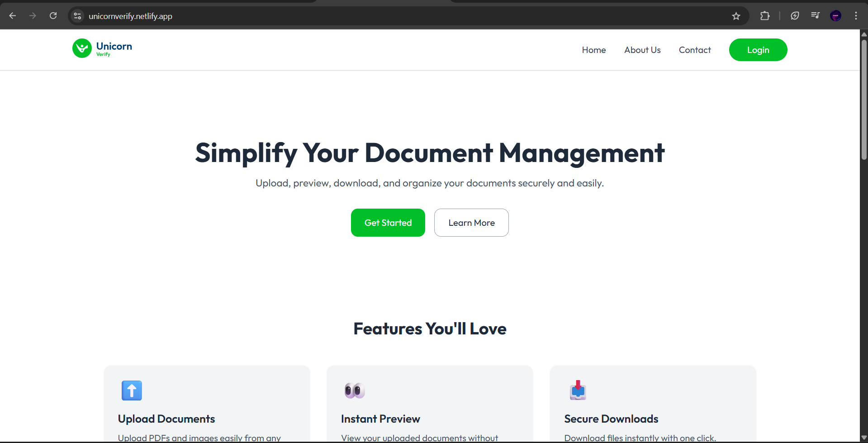Open the Chrome three-dot menu
Image resolution: width=868 pixels, height=443 pixels.
(856, 16)
